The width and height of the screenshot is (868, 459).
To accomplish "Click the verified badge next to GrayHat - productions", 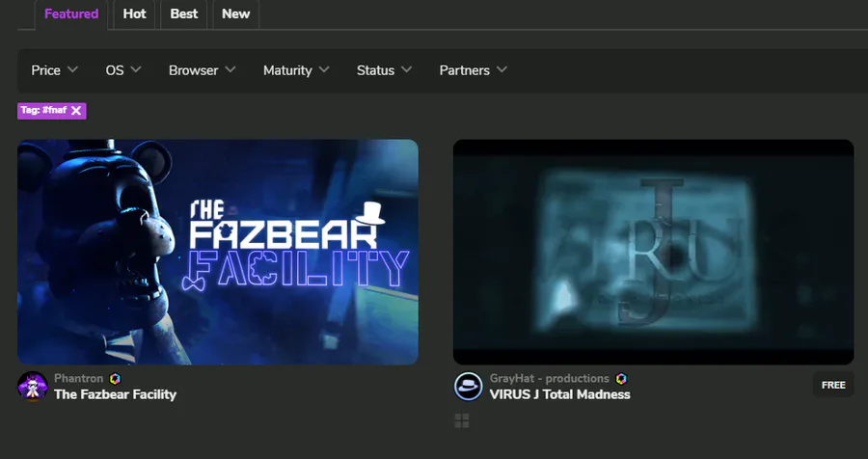I will 621,379.
